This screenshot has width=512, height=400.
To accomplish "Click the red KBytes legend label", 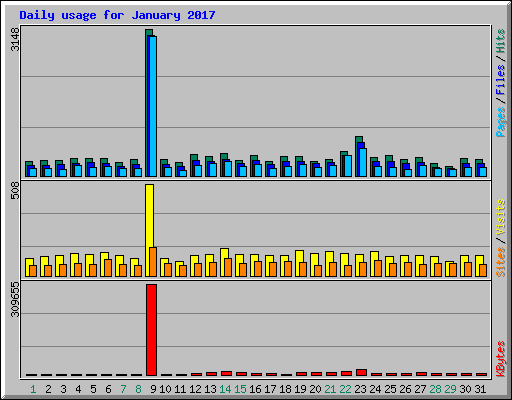I will (500, 359).
